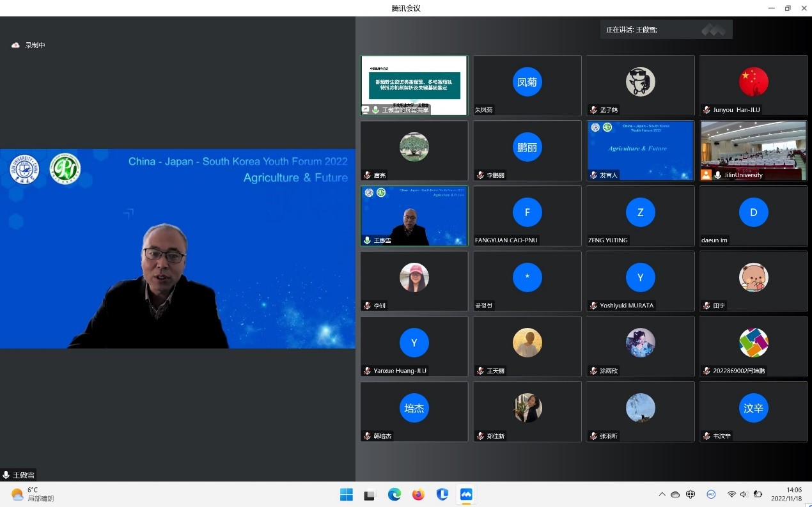This screenshot has height=507, width=812.
Task: Open the clock and date showing 14:06
Action: pos(786,494)
